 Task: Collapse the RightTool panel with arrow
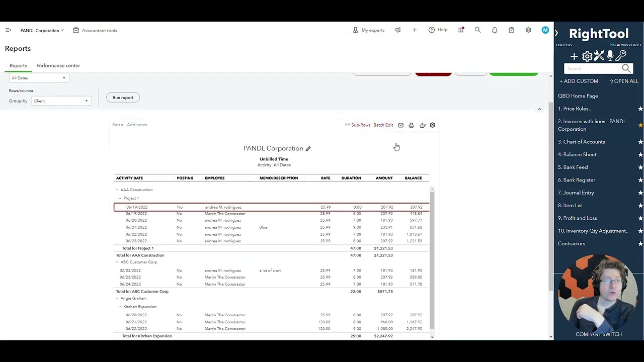coord(556,33)
